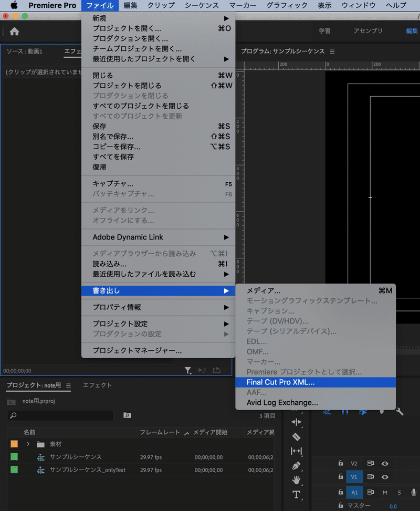Click the find-in-bin folder search icon
420x511 pixels.
[x=127, y=415]
